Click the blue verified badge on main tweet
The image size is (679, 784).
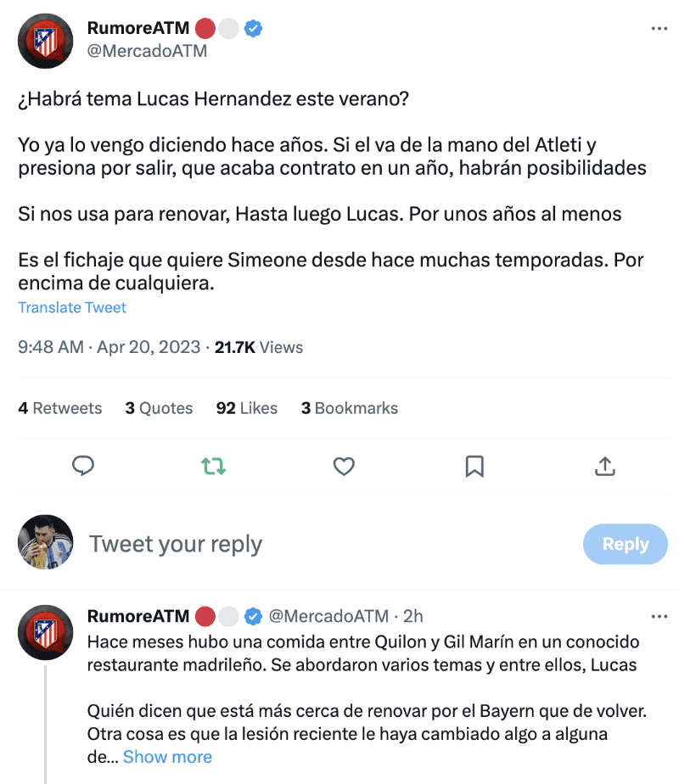point(253,28)
